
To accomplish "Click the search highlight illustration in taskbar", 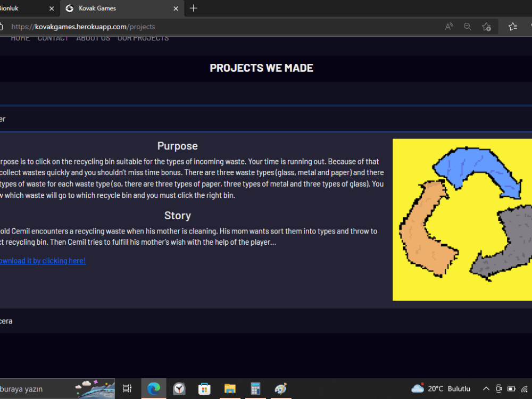I will point(95,389).
